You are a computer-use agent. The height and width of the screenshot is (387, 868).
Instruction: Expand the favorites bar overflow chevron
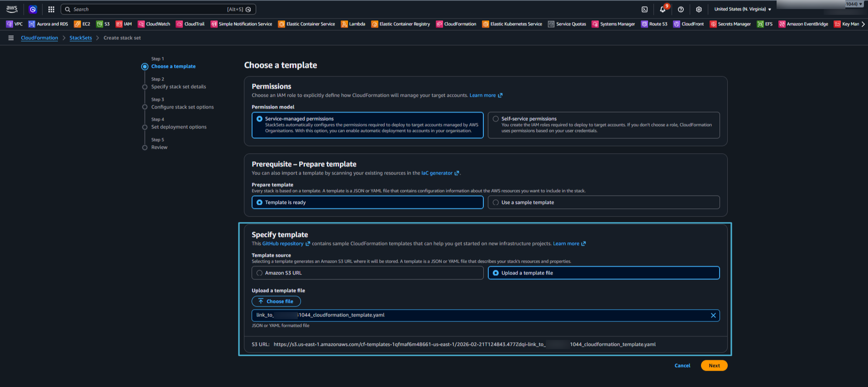(863, 24)
